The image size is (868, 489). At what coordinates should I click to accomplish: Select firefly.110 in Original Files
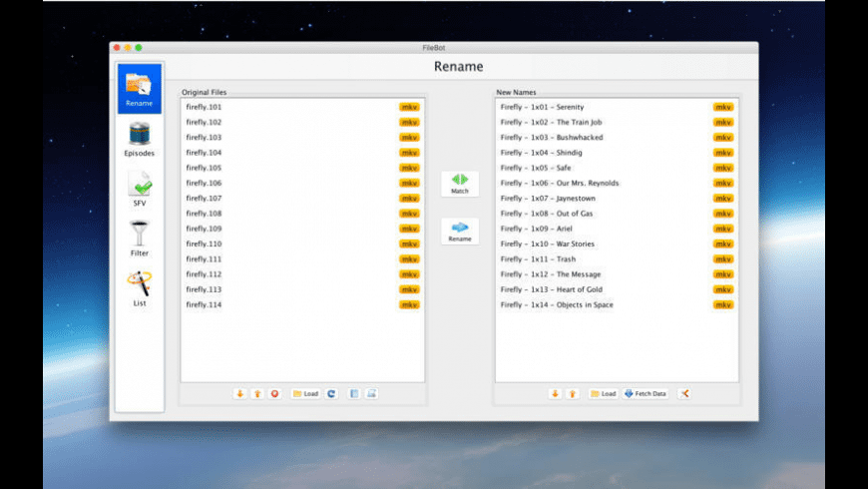click(302, 244)
